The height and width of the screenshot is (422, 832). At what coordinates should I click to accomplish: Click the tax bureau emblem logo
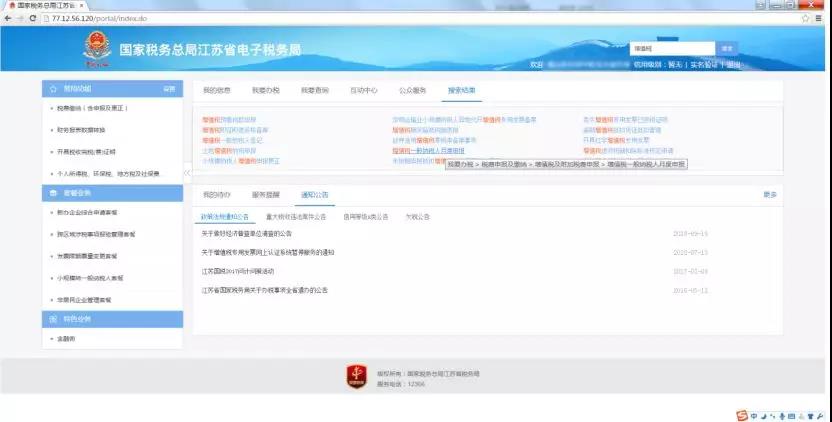(97, 49)
